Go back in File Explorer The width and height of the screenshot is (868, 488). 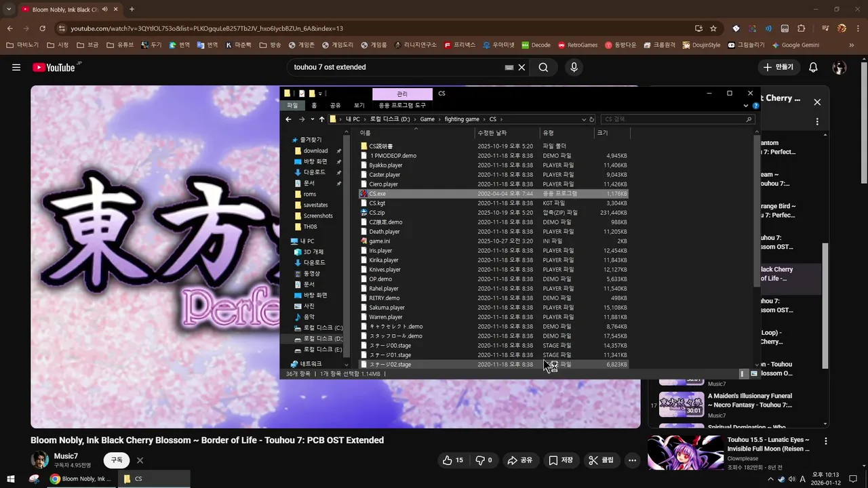click(x=288, y=119)
